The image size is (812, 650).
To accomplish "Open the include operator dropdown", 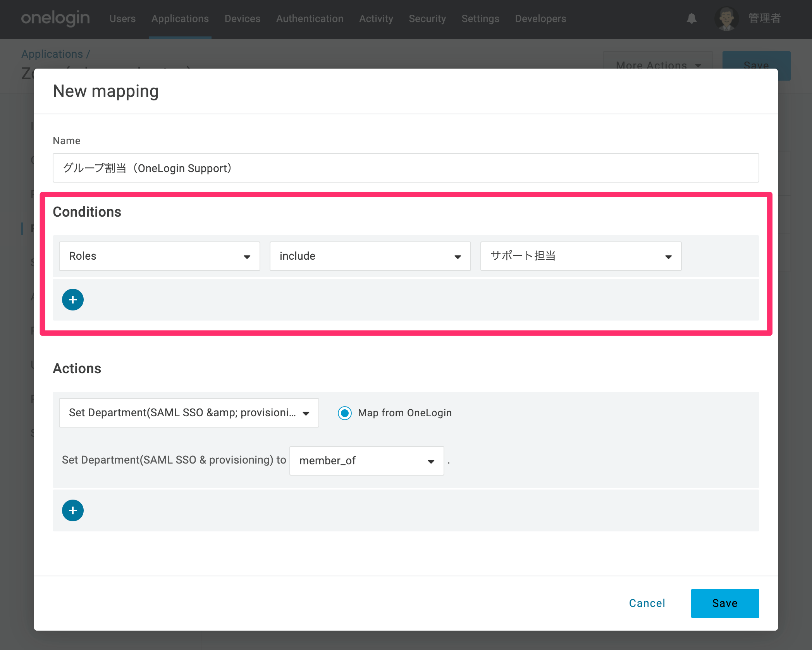I will [370, 256].
